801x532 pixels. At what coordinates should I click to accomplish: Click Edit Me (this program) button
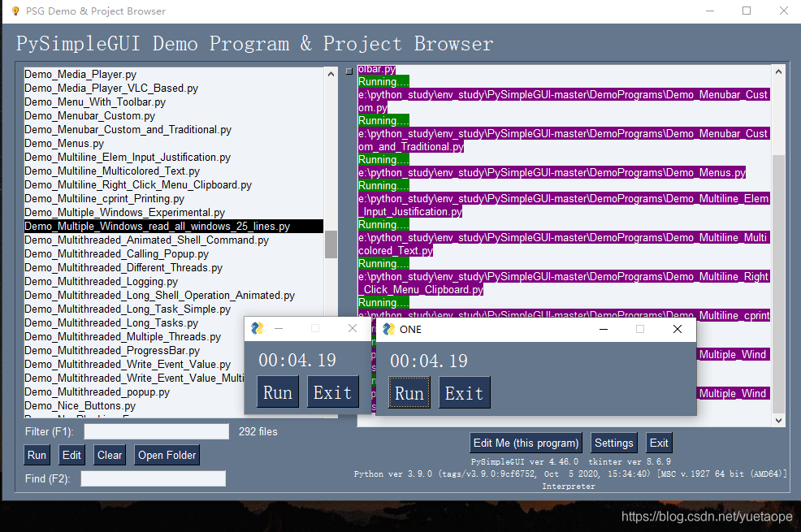pyautogui.click(x=526, y=443)
